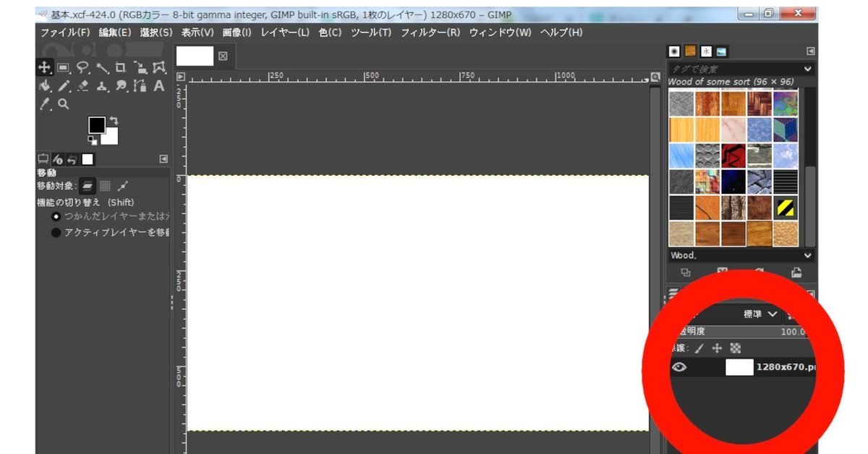Select the Move tool in the toolbox
The height and width of the screenshot is (454, 868).
click(x=44, y=67)
